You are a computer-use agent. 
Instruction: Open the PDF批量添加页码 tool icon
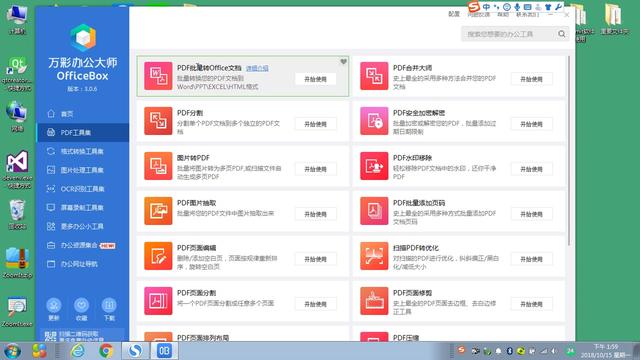tap(374, 211)
